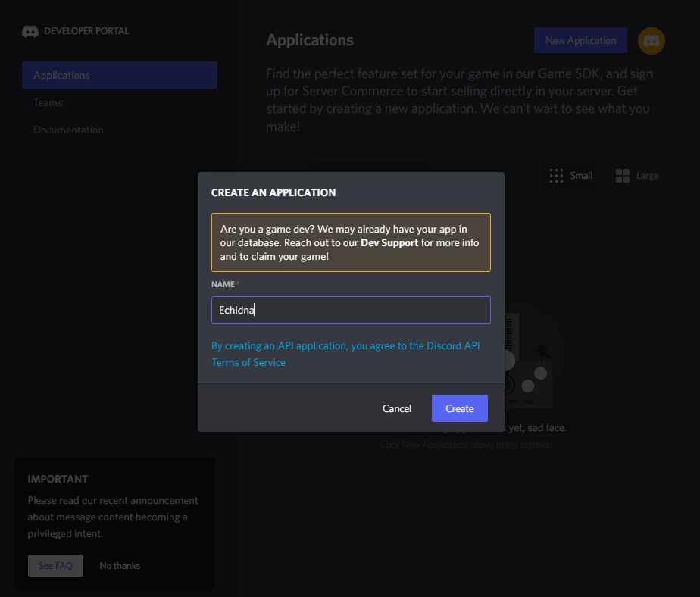
Task: Open the Applications sidebar item
Action: [x=120, y=75]
